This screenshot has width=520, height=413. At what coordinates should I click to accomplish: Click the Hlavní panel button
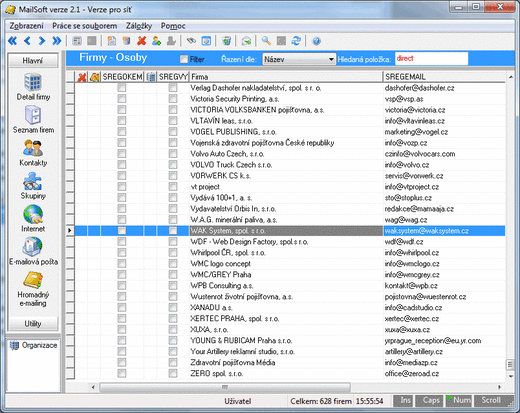click(x=33, y=61)
